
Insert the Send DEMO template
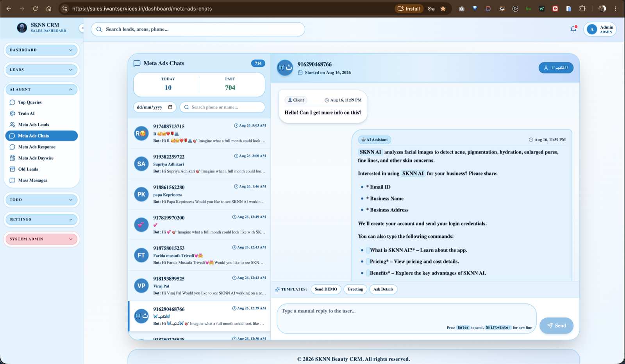[326, 289]
